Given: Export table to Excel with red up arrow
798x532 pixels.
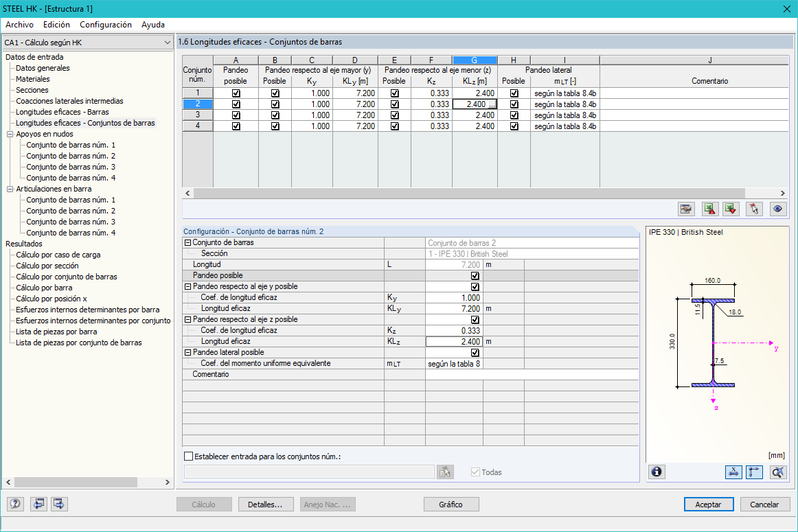Looking at the screenshot, I should coord(710,209).
